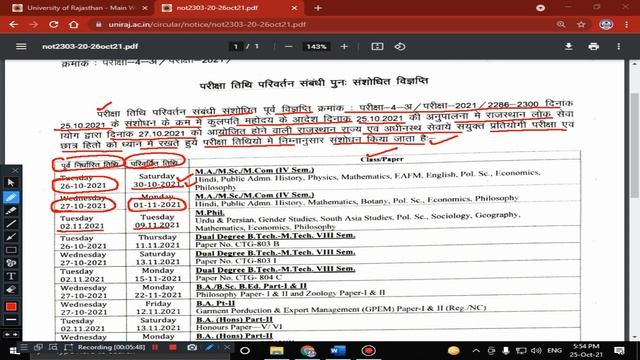
Task: Open the volume control in tray
Action: 536,351
